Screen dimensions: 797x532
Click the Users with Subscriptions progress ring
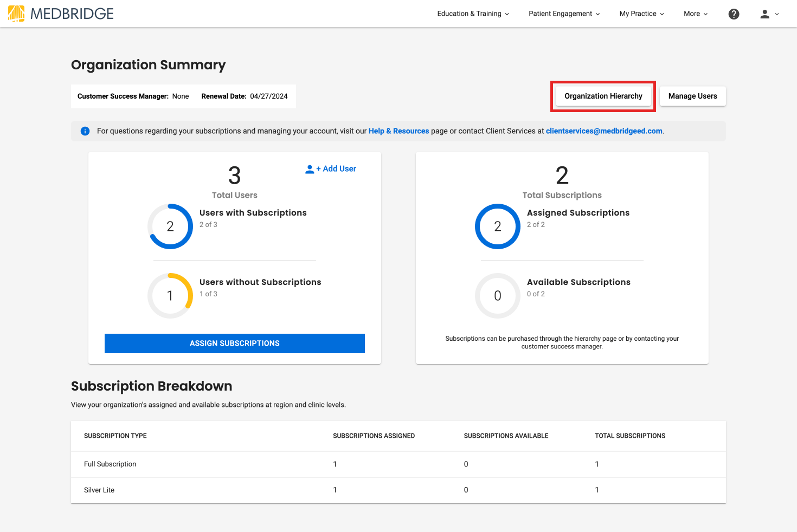pos(170,226)
